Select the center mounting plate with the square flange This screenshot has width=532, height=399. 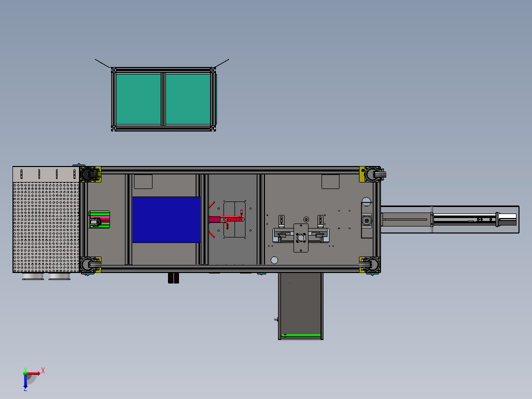(x=301, y=238)
